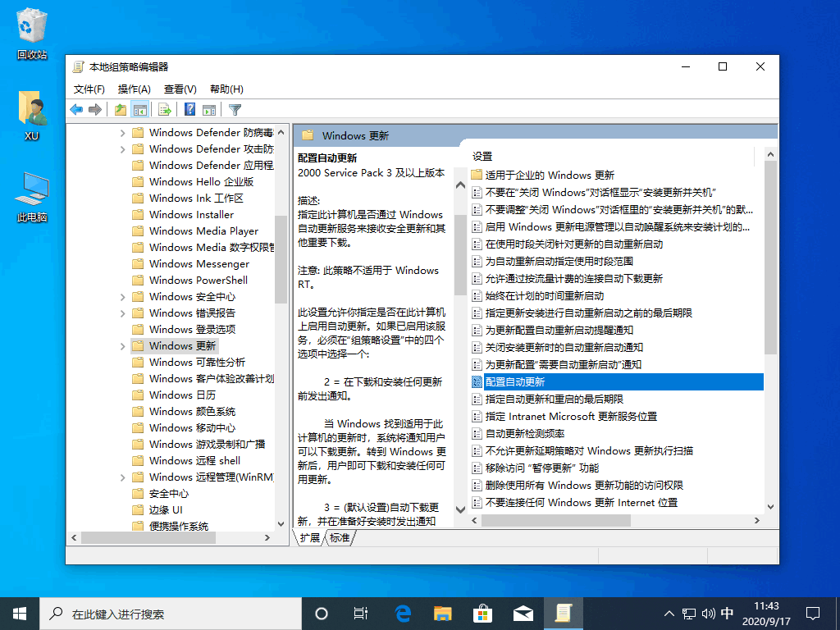Expand the Windows 更新 tree node
The width and height of the screenshot is (840, 630).
123,346
